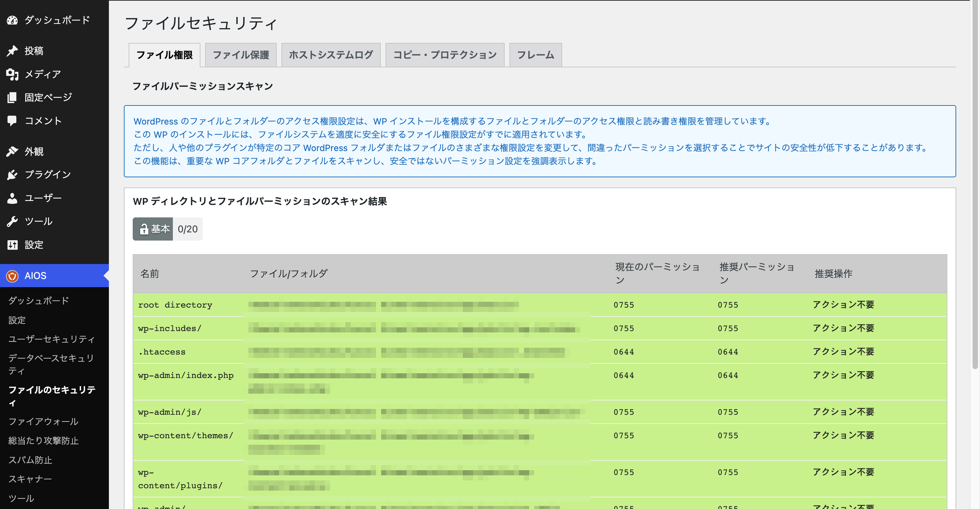Click the ファイル/フォルダ column header
The height and width of the screenshot is (509, 980).
click(x=288, y=274)
